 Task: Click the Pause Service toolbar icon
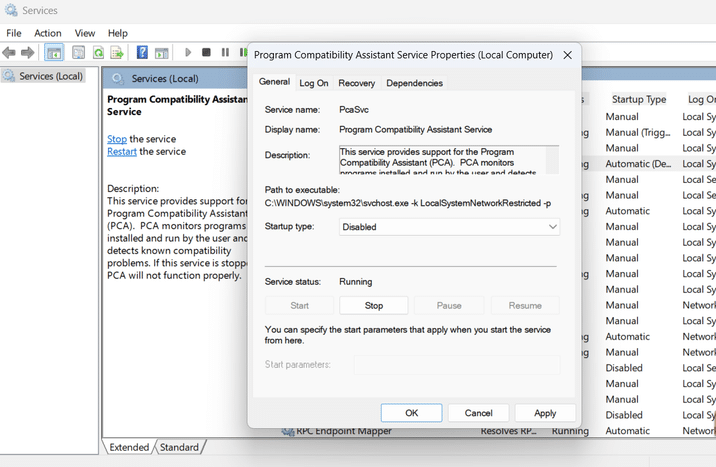pyautogui.click(x=225, y=52)
